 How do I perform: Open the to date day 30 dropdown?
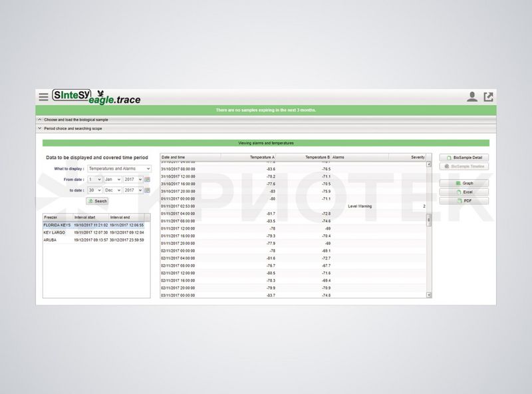[94, 190]
